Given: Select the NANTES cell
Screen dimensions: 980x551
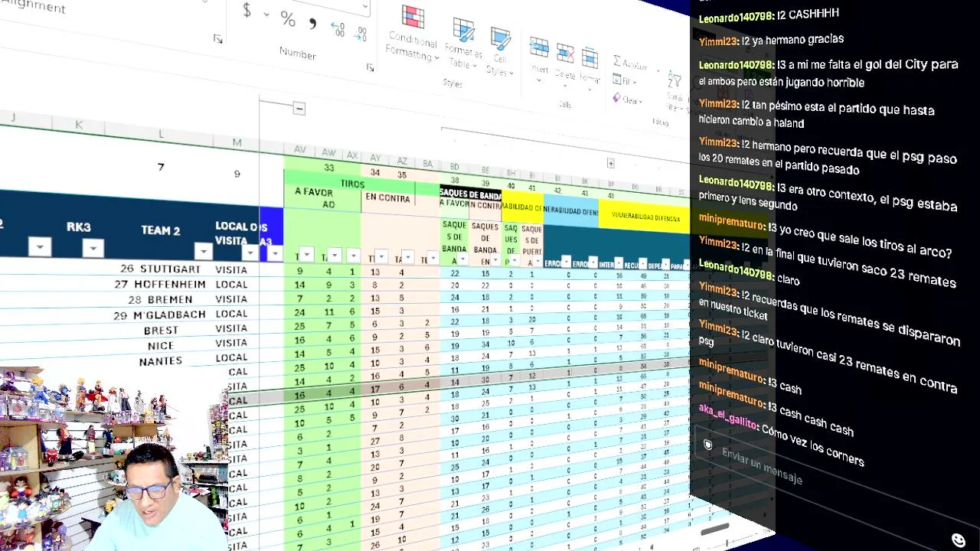Looking at the screenshot, I should [161, 361].
